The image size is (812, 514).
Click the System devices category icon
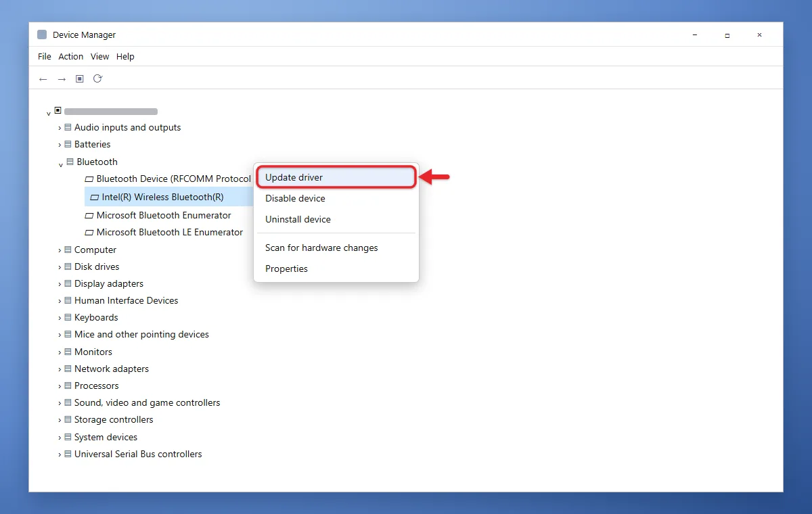(68, 437)
